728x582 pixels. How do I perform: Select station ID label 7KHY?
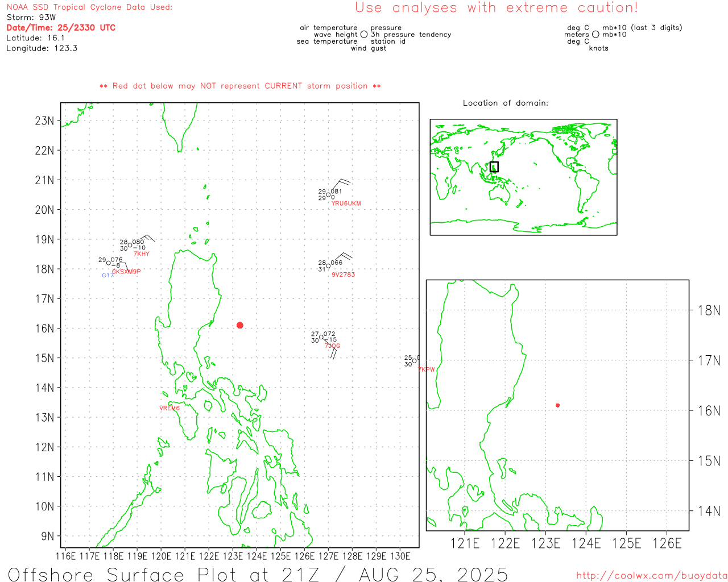(142, 254)
